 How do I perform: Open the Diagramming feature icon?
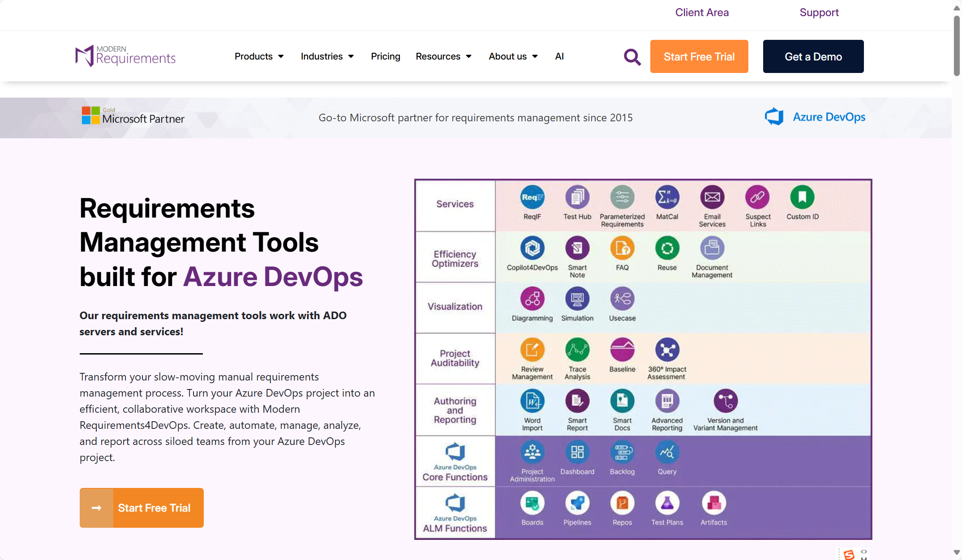(532, 299)
